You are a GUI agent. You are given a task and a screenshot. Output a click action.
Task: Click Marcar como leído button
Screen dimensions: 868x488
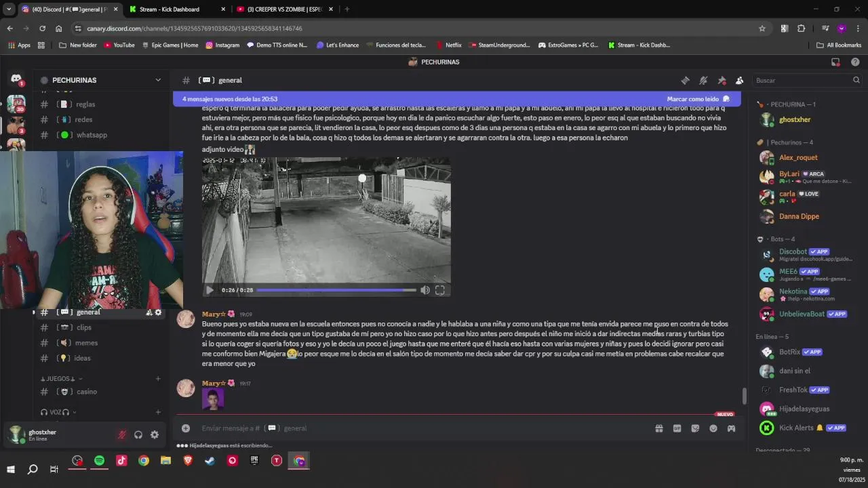click(698, 99)
